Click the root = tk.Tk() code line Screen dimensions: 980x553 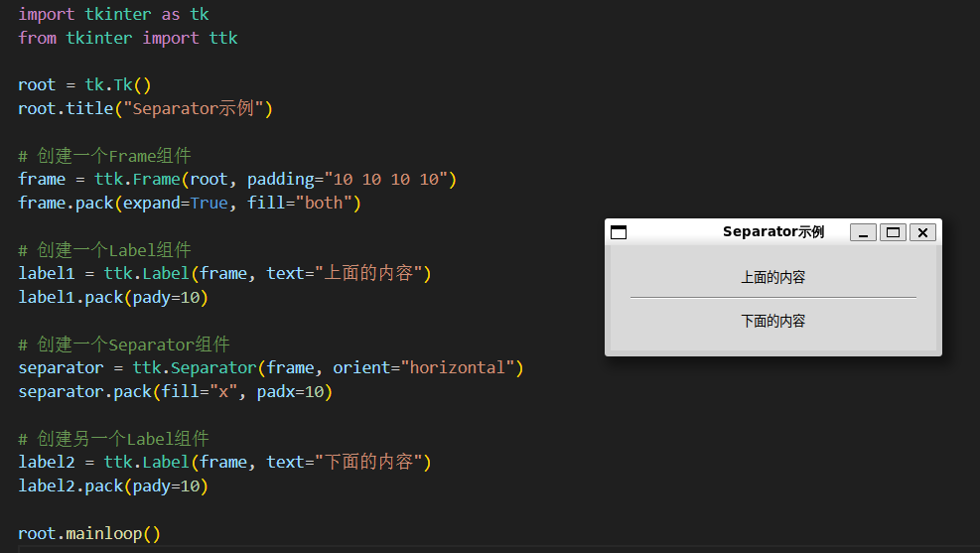(84, 84)
